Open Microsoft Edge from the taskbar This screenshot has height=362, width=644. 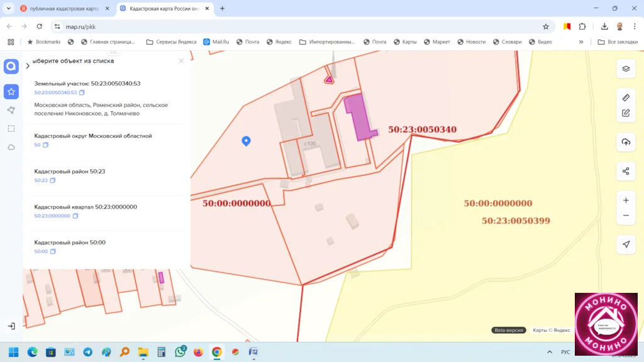[32, 352]
